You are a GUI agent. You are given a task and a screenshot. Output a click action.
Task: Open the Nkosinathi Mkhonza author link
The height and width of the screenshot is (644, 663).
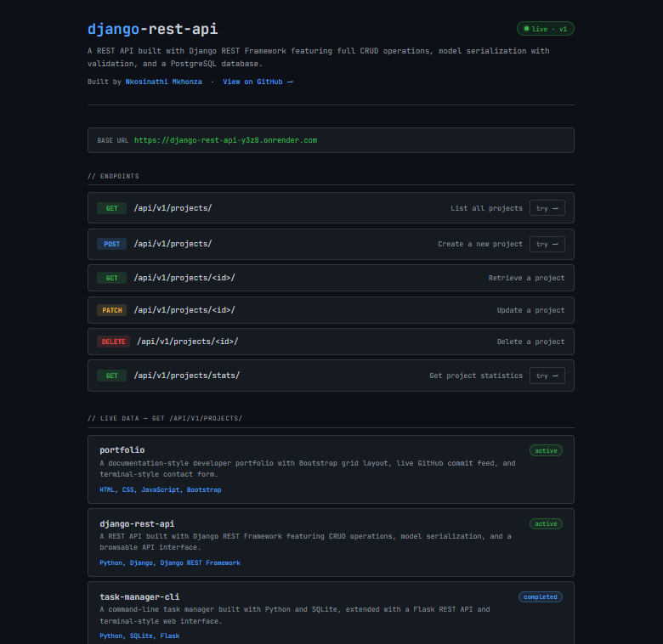click(x=164, y=82)
